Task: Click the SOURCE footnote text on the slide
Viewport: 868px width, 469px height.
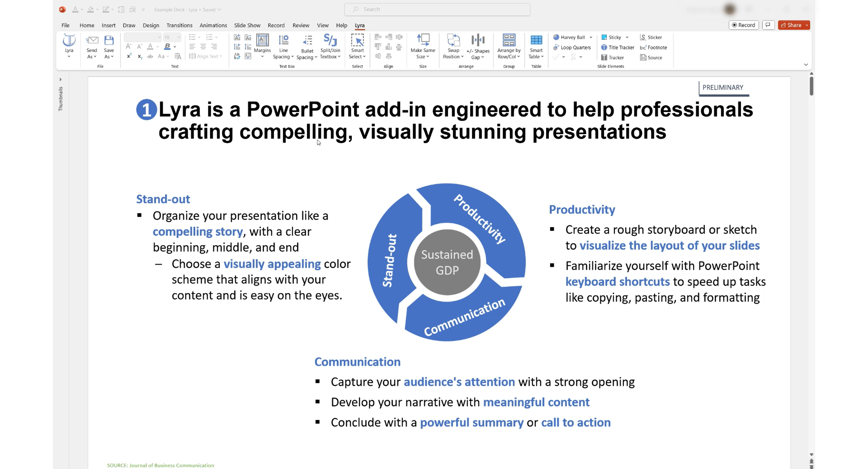Action: pos(161,465)
